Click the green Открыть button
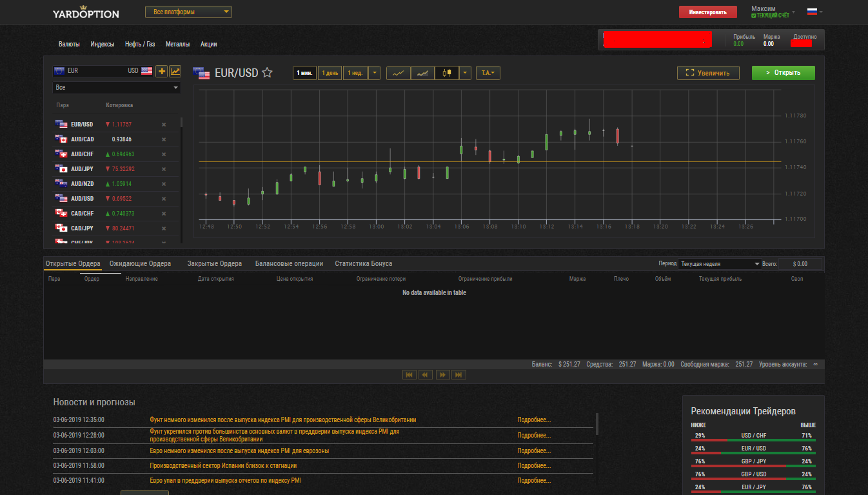Viewport: 868px width, 495px height. pyautogui.click(x=783, y=73)
